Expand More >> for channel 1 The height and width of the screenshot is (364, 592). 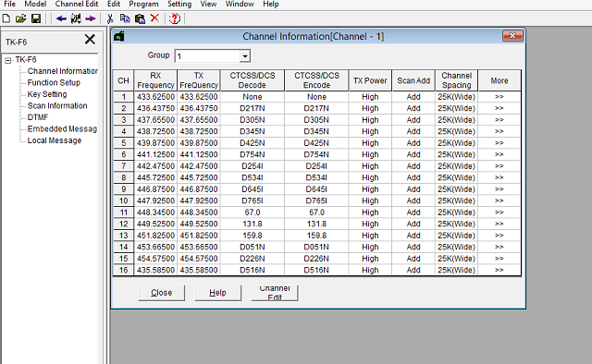tap(499, 97)
